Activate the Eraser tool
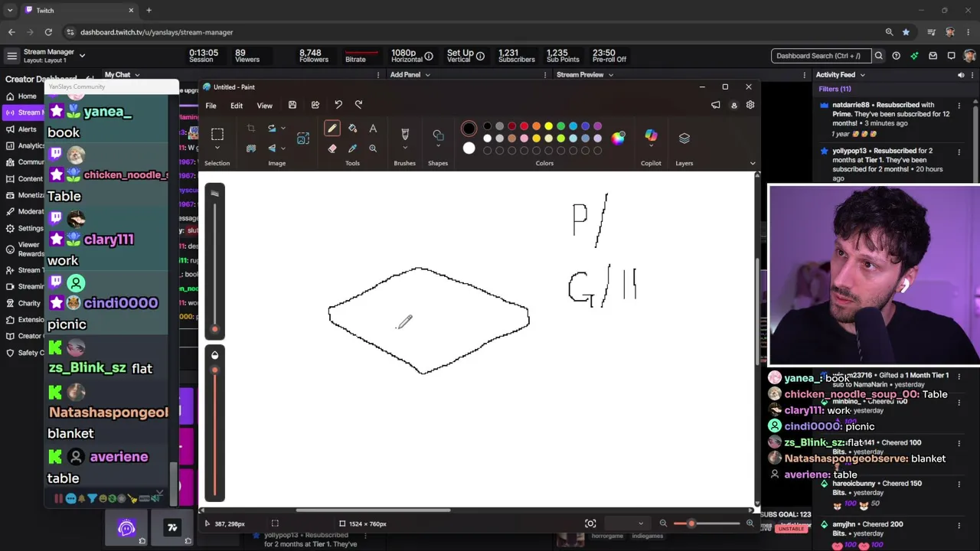Image resolution: width=980 pixels, height=551 pixels. click(x=332, y=148)
